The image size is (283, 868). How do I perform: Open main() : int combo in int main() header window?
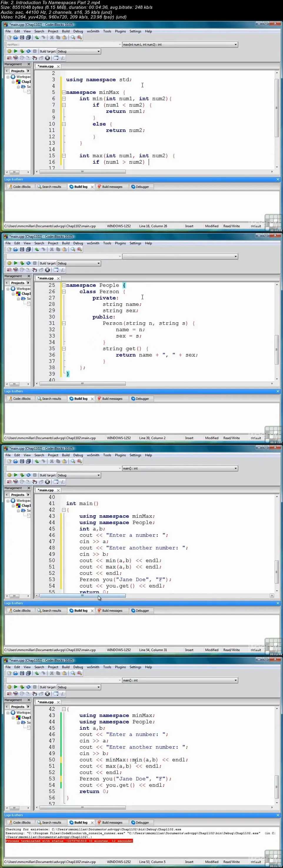[x=180, y=468]
